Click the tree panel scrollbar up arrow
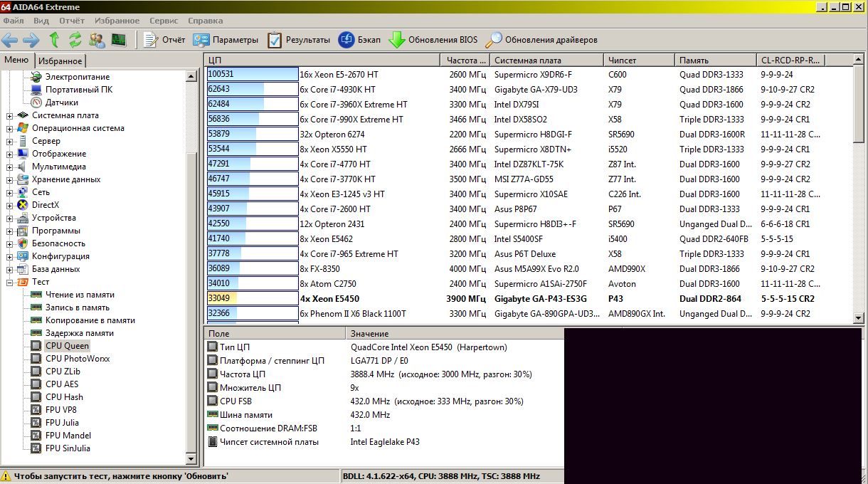Image resolution: width=868 pixels, height=484 pixels. pos(191,76)
